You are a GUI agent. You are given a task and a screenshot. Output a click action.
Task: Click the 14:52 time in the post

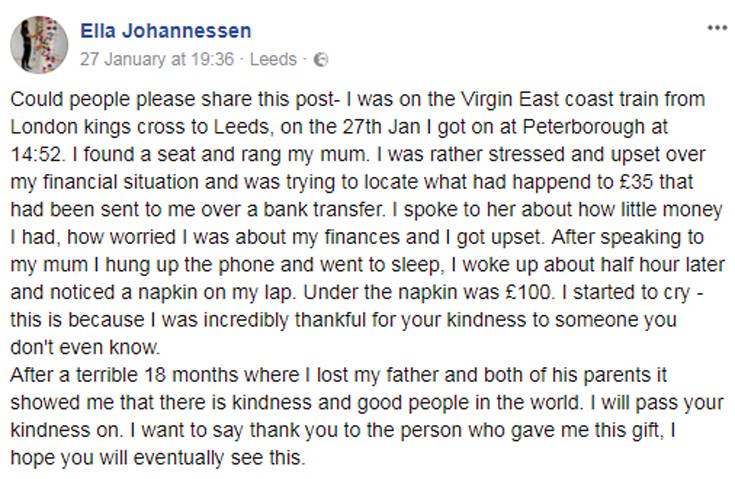point(36,155)
